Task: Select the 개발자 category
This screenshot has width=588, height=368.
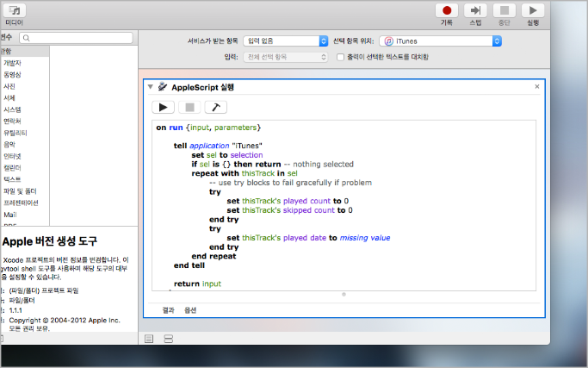Action: (x=12, y=63)
